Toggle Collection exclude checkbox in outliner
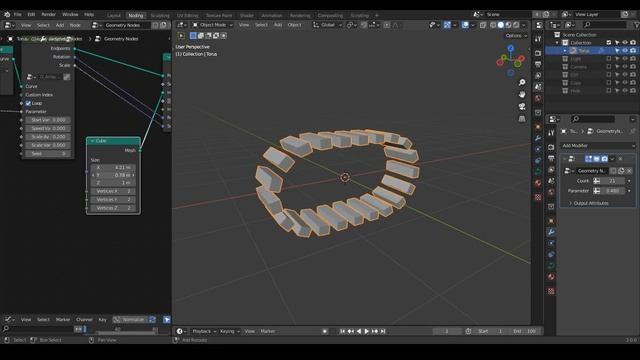 [609, 42]
